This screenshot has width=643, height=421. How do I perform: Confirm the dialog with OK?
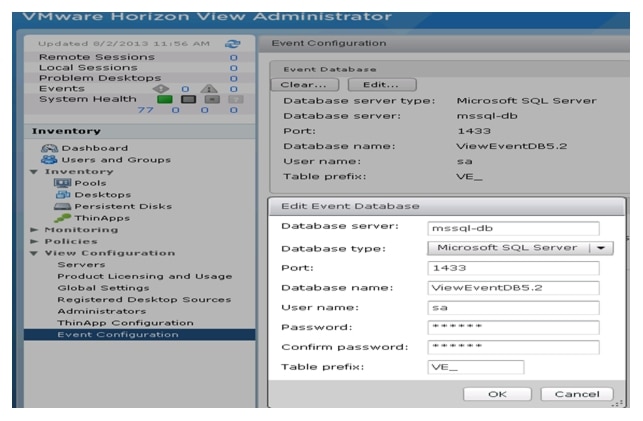497,394
